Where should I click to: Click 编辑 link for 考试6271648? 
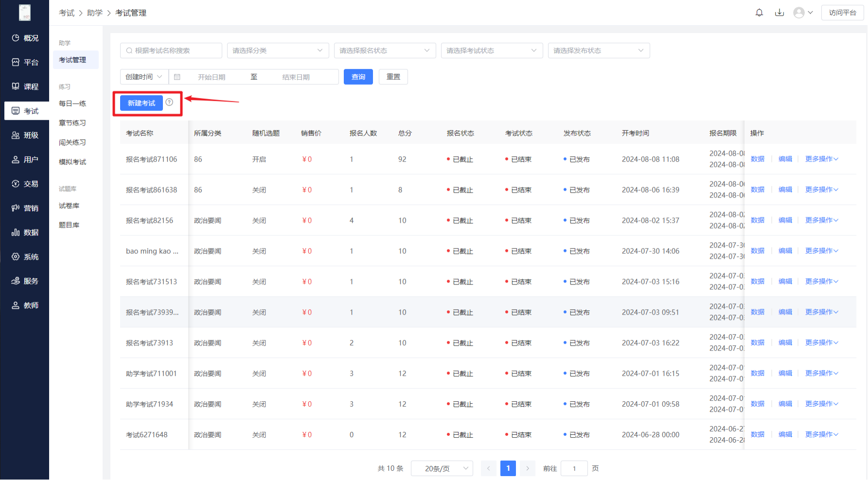click(x=785, y=435)
